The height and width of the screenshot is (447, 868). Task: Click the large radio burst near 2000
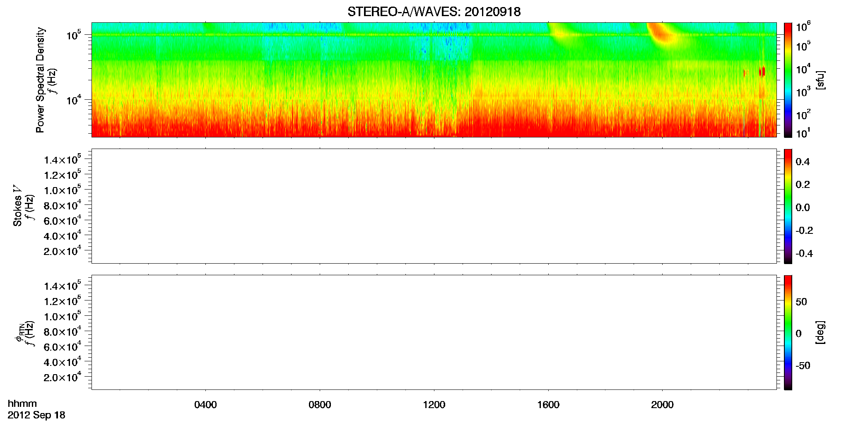tap(662, 34)
